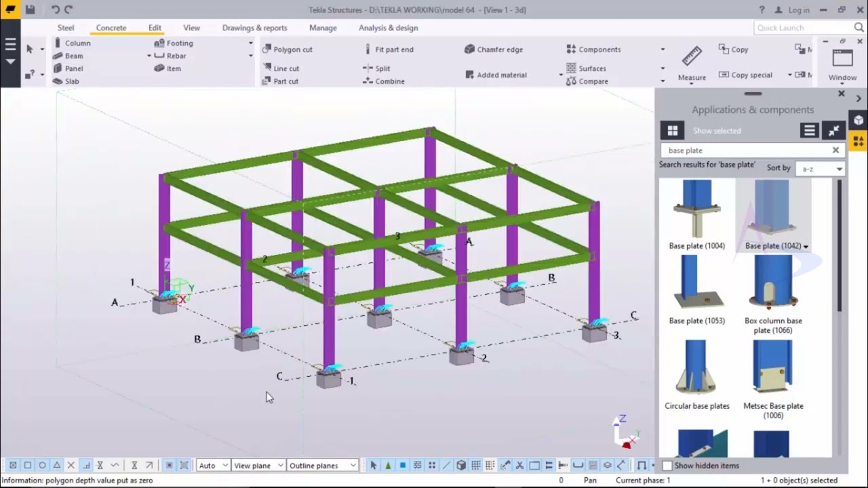868x488 pixels.
Task: Clear the base plate search text
Action: 835,150
